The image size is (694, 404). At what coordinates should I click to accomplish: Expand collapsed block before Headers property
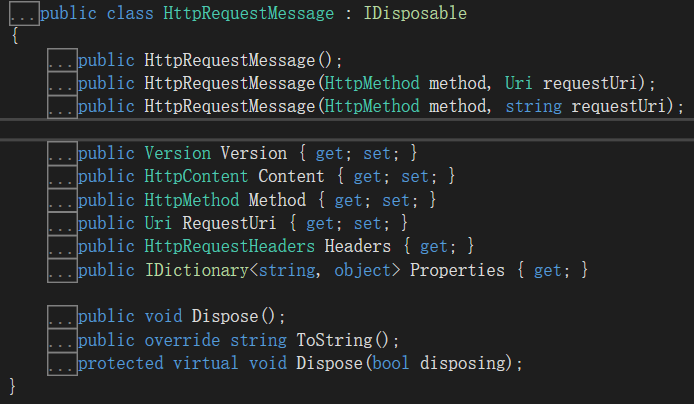62,246
